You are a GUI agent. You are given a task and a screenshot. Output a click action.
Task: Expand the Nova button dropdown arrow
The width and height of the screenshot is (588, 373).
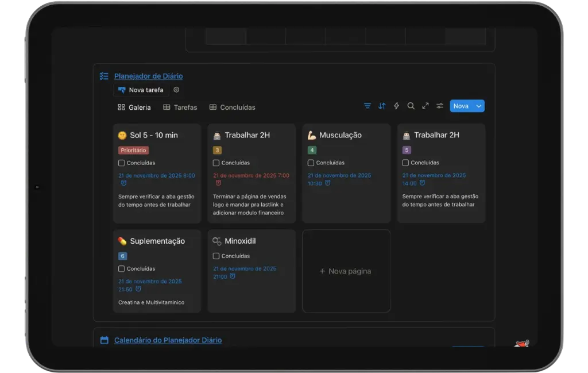coord(478,106)
